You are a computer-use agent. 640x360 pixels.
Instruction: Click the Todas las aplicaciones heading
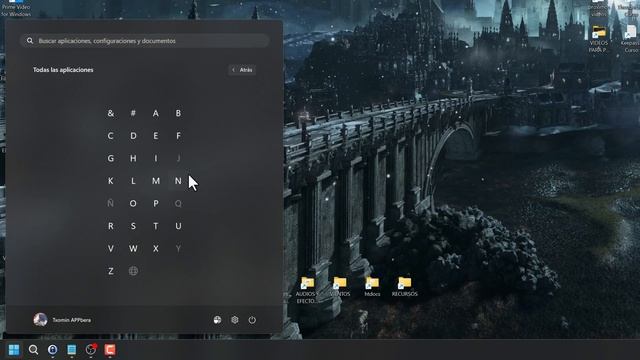[63, 70]
